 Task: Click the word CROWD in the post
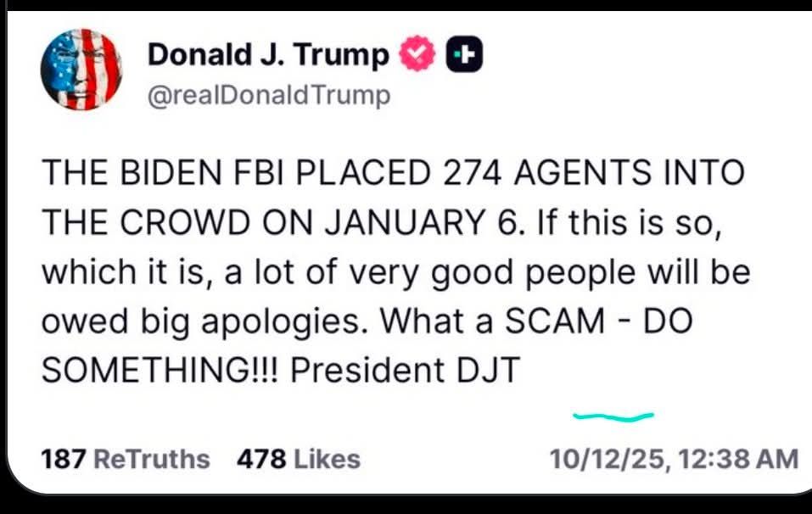click(185, 222)
